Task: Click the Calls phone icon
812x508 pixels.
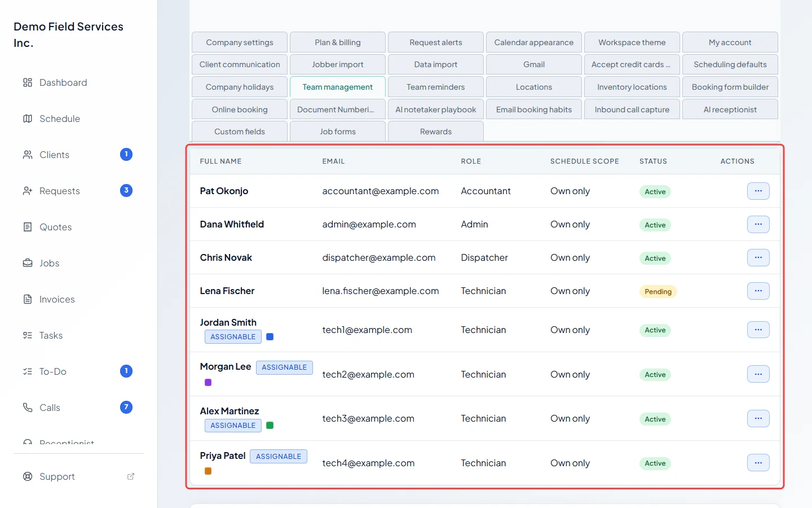Action: (28, 408)
